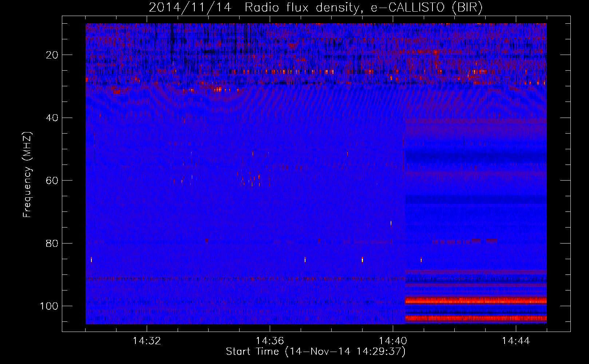Click the 14:44 time tick label

[x=516, y=341]
